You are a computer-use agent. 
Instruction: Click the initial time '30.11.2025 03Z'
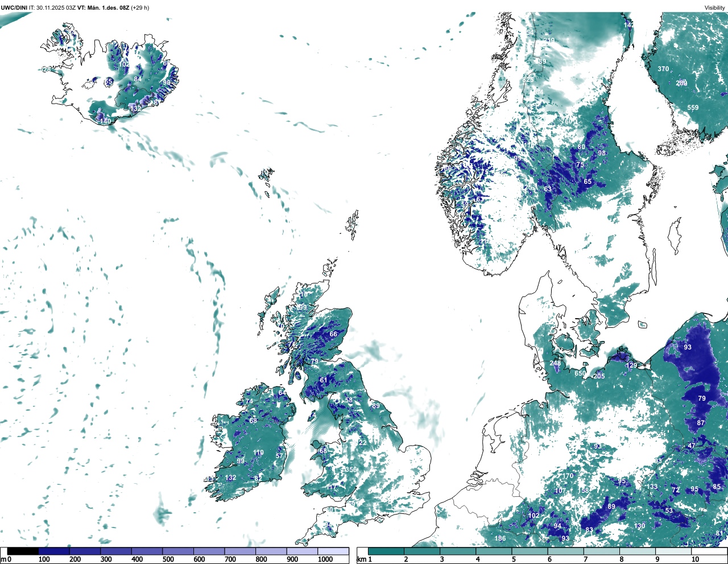[x=55, y=8]
